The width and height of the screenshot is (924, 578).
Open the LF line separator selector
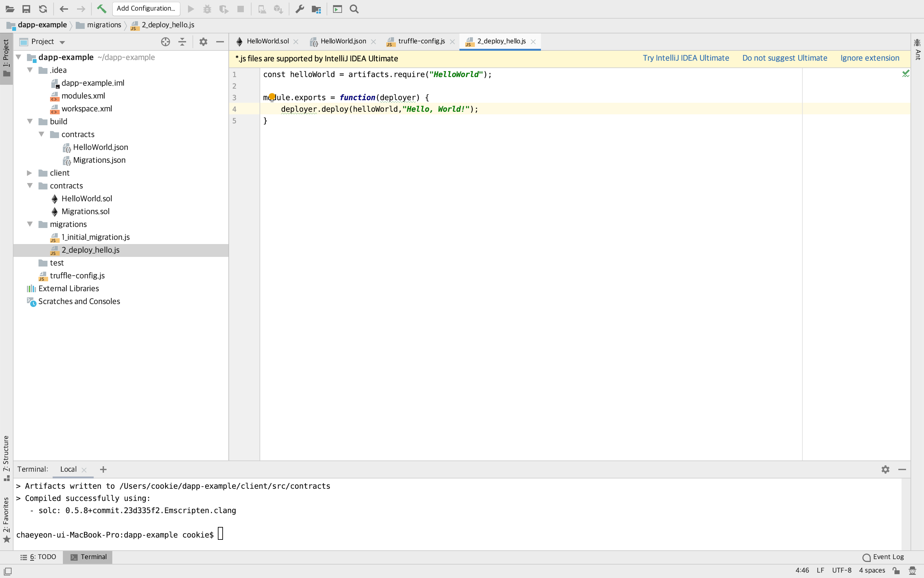(x=820, y=570)
